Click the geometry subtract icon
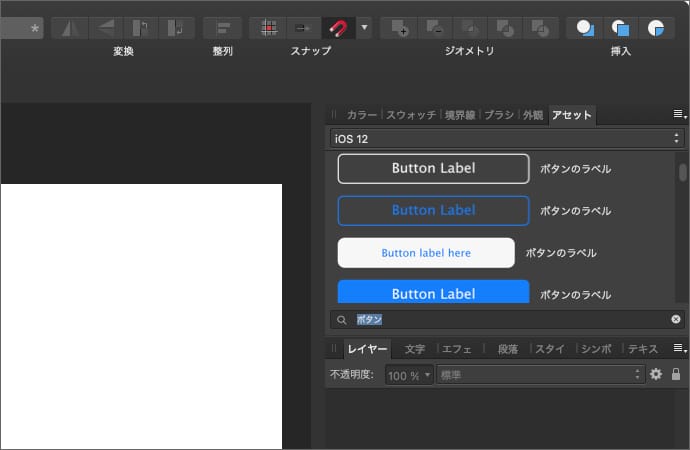 [434, 28]
